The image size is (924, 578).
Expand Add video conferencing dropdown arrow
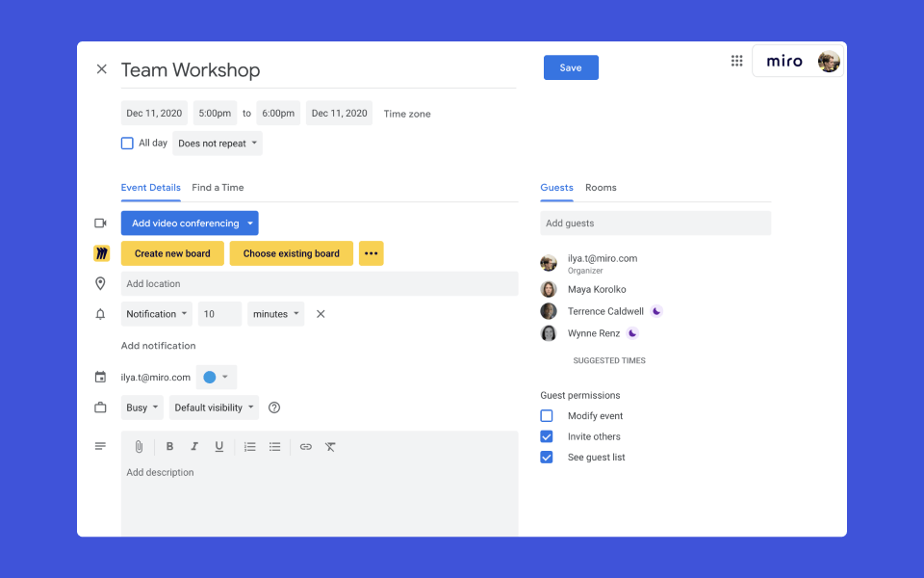(250, 223)
